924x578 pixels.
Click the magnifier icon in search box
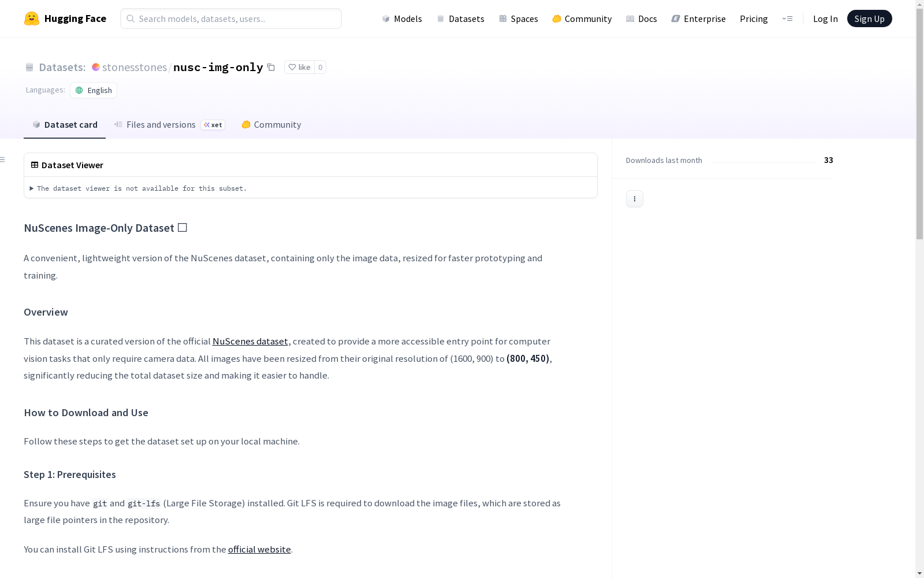click(131, 18)
